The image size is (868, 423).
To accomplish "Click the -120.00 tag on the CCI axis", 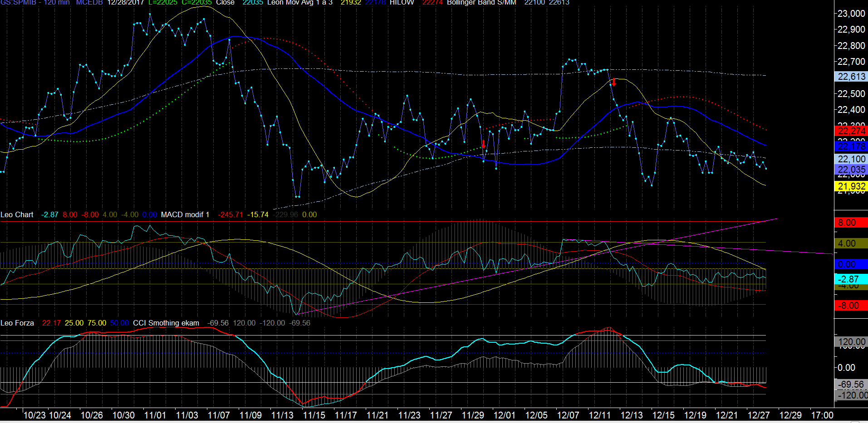I will (851, 395).
